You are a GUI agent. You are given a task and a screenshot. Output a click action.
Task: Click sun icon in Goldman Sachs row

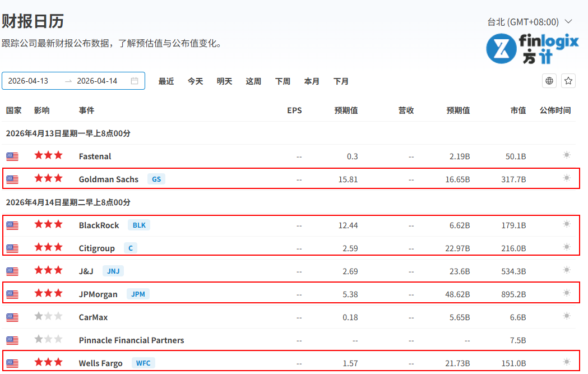[567, 178]
